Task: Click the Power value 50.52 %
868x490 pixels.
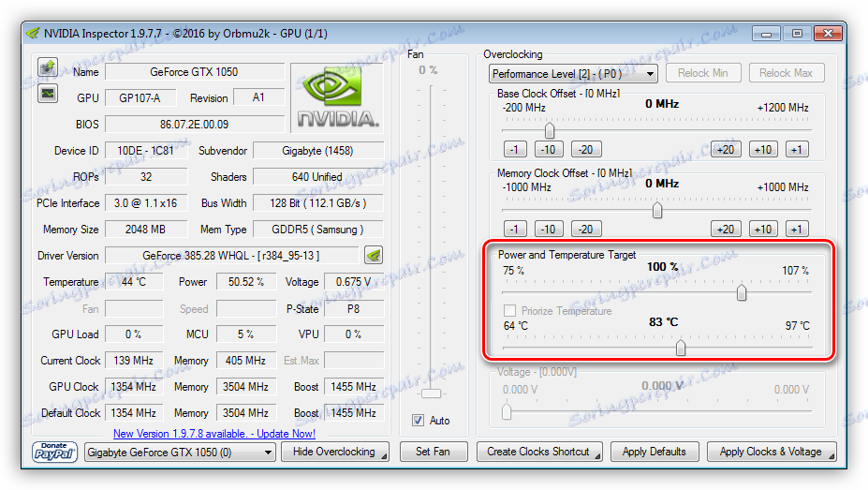Action: point(245,282)
